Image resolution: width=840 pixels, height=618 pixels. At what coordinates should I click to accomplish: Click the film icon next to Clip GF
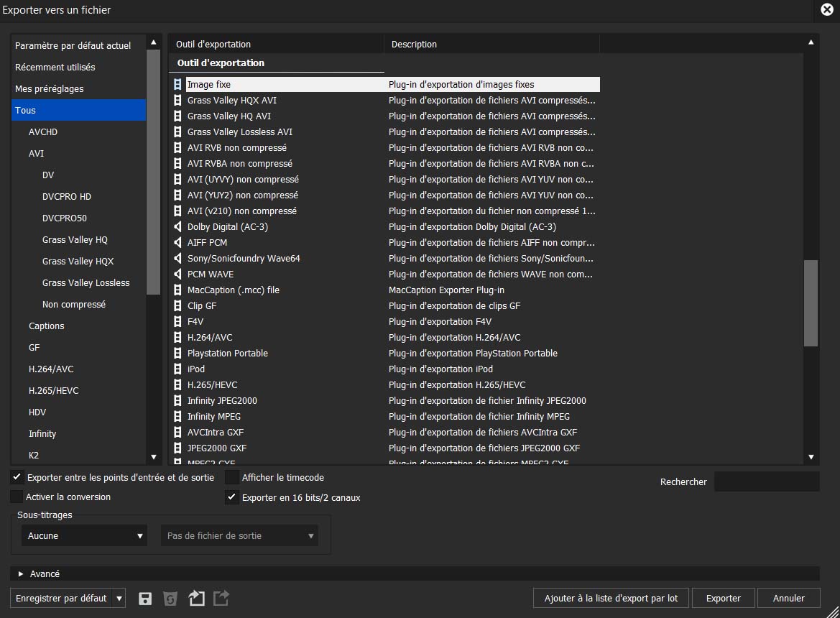178,305
